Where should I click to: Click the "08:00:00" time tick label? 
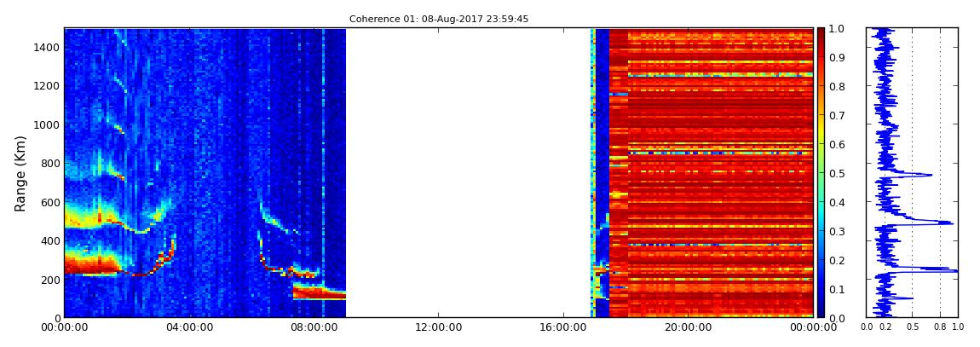pos(314,327)
